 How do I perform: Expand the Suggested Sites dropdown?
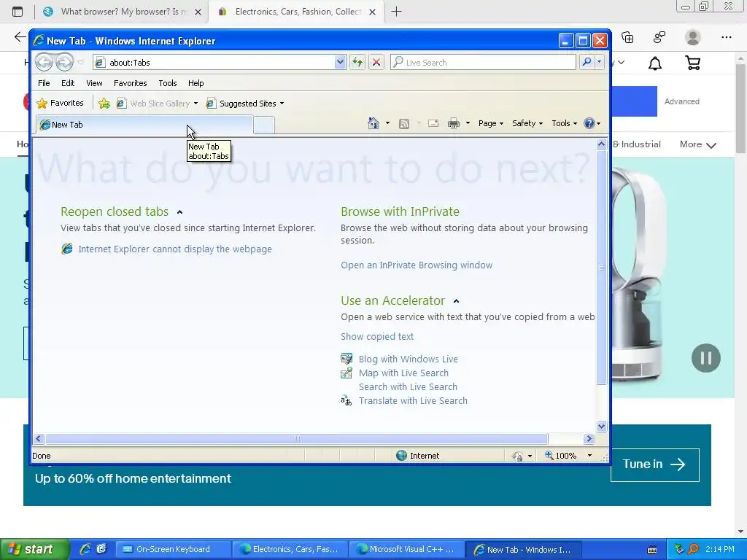[282, 104]
